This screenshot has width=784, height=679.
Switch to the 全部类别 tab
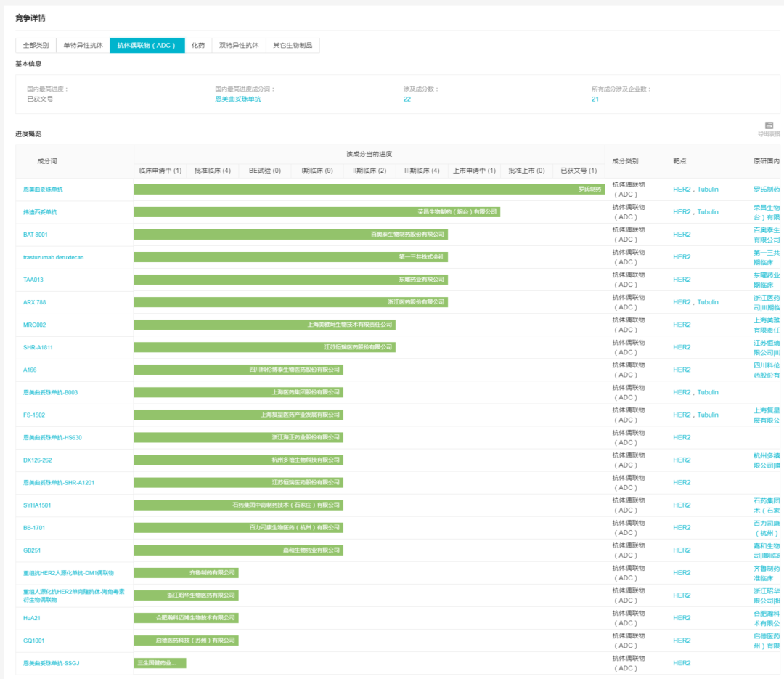pos(36,46)
